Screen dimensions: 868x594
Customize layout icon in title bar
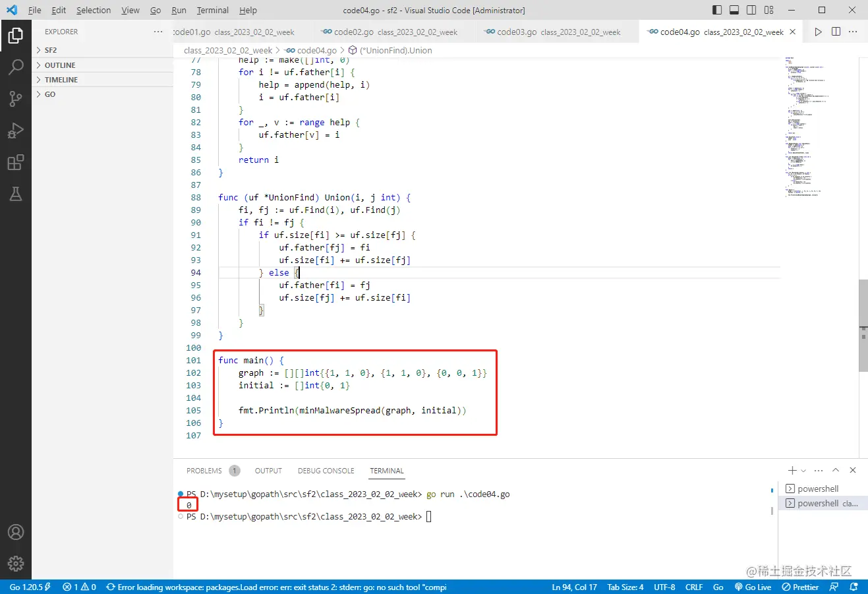769,10
